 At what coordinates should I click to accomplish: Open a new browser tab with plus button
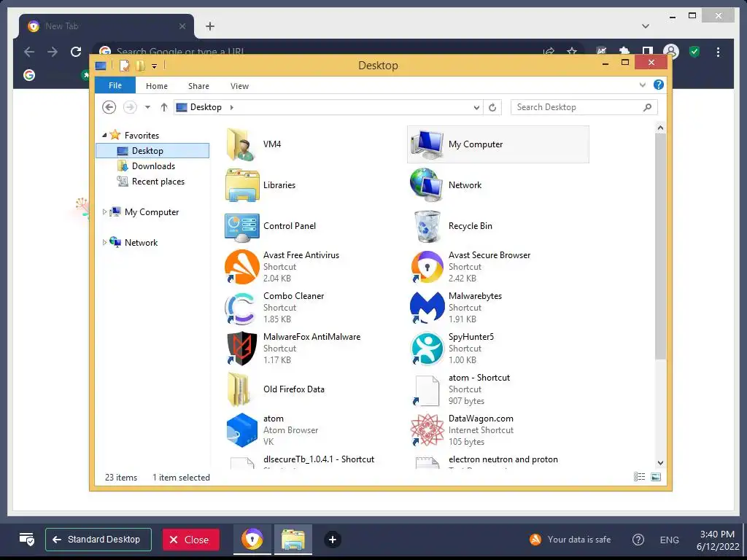pos(210,26)
